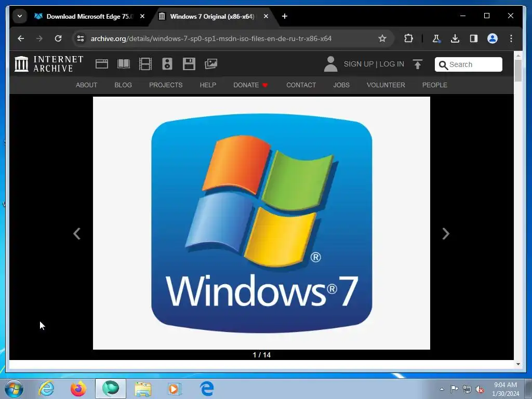This screenshot has width=532, height=399.
Task: Click the archive.org URL address field
Action: click(x=211, y=38)
